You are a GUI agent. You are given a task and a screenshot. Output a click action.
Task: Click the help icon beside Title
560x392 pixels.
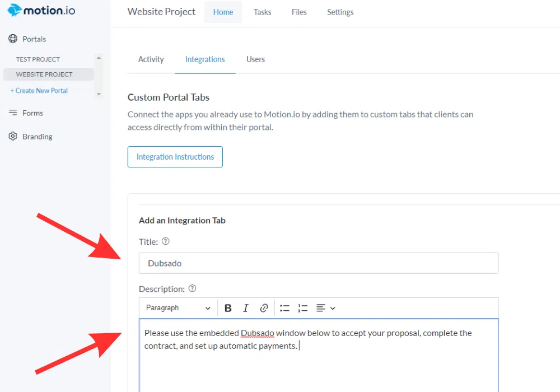pos(165,242)
